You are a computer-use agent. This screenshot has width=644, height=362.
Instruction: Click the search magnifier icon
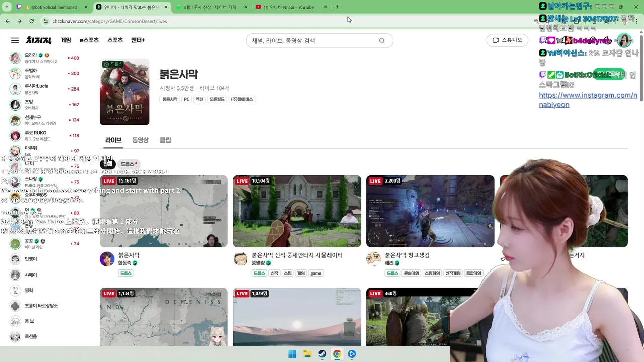(x=382, y=41)
